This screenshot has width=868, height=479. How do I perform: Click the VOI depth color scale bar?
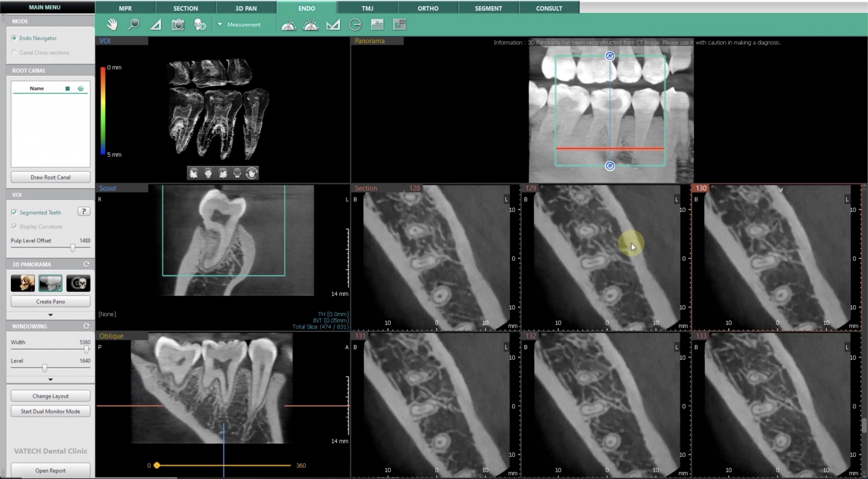(103, 111)
